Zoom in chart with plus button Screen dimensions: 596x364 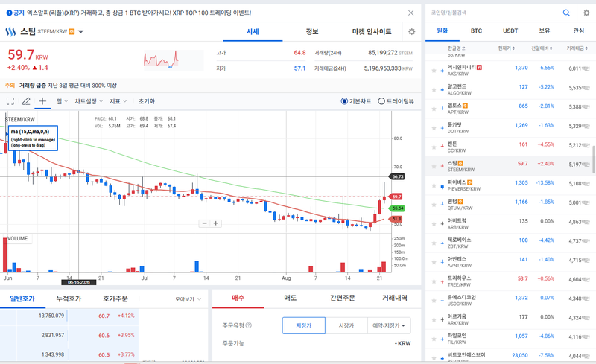(x=215, y=223)
